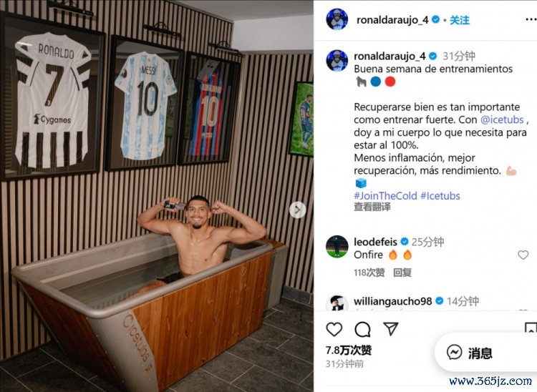Open ronaldaraujo_4 username in header
The height and width of the screenshot is (392, 537).
click(x=392, y=20)
